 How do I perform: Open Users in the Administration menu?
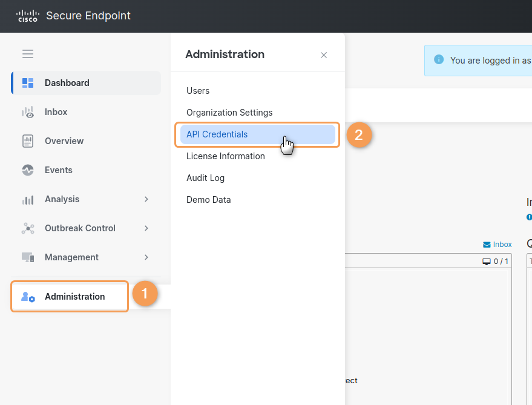[x=198, y=91]
